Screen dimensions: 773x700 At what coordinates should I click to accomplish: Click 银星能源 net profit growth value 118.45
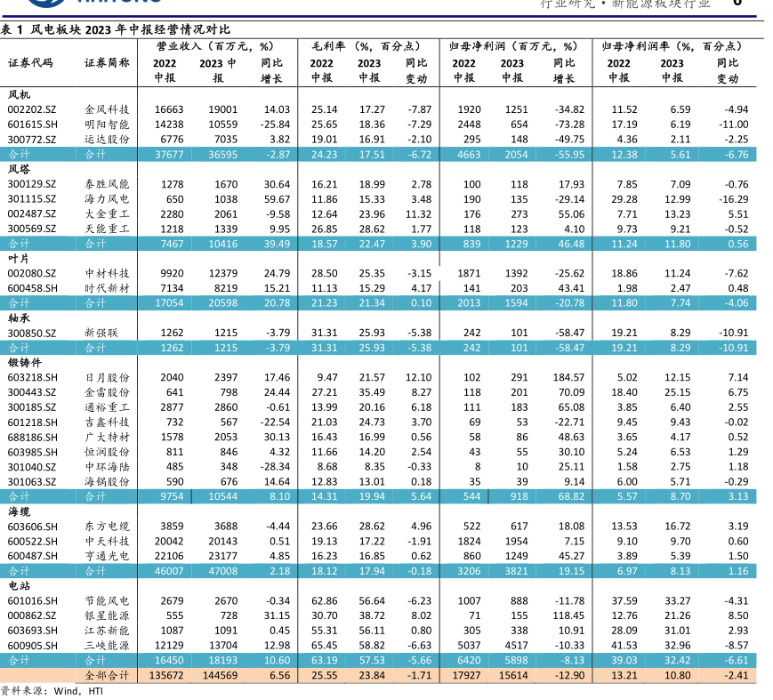(x=568, y=616)
